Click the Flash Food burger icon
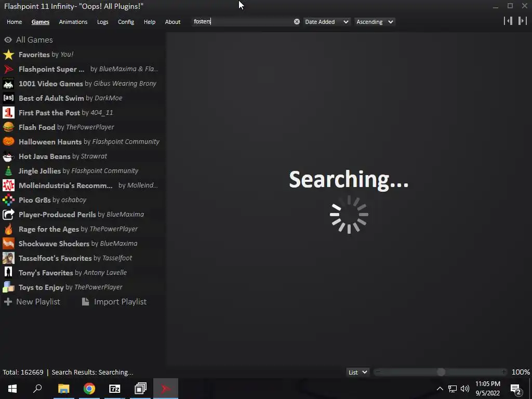 8,127
